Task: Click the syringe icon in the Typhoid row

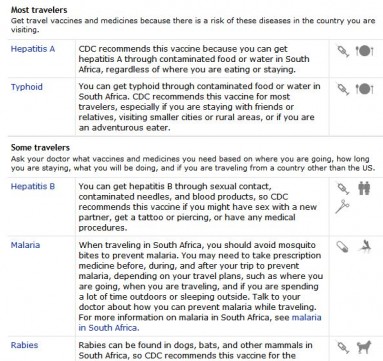Action: tap(343, 88)
